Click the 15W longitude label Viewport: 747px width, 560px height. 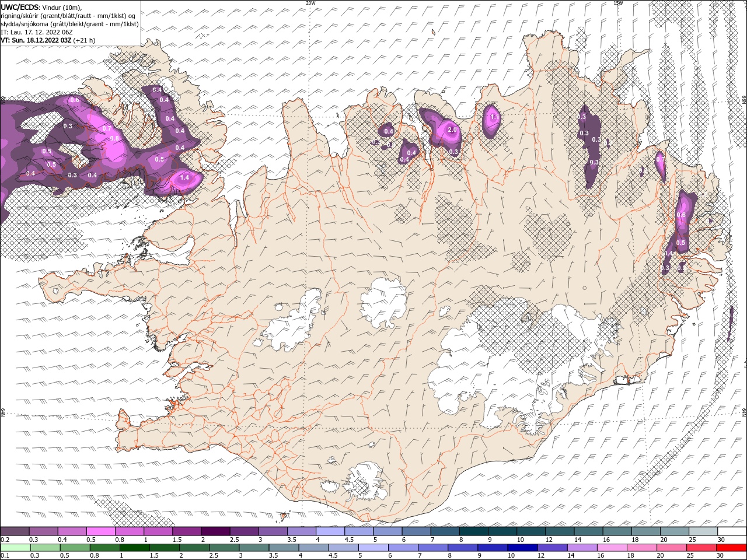click(618, 3)
